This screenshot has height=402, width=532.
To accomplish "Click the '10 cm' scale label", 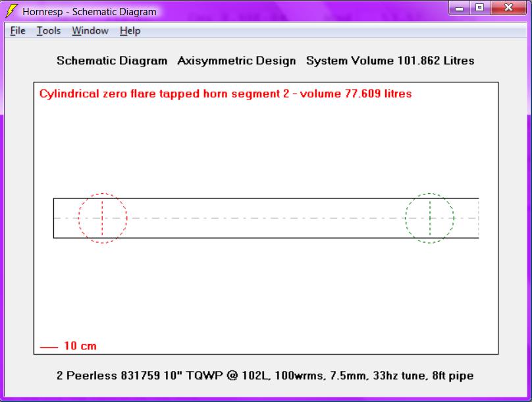I will tap(80, 346).
